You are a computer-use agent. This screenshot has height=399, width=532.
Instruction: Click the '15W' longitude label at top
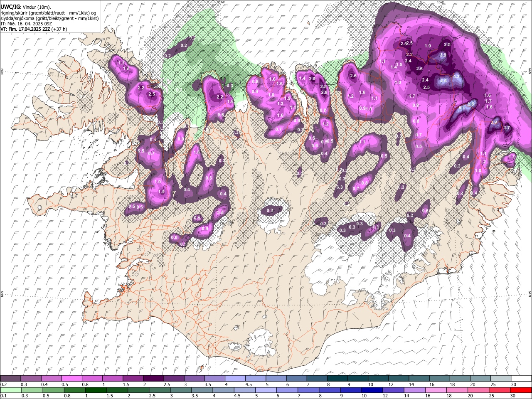[440, 2]
